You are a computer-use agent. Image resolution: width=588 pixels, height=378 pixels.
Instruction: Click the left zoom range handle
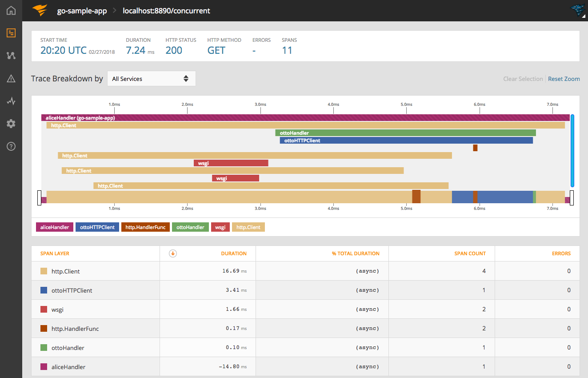pos(39,197)
